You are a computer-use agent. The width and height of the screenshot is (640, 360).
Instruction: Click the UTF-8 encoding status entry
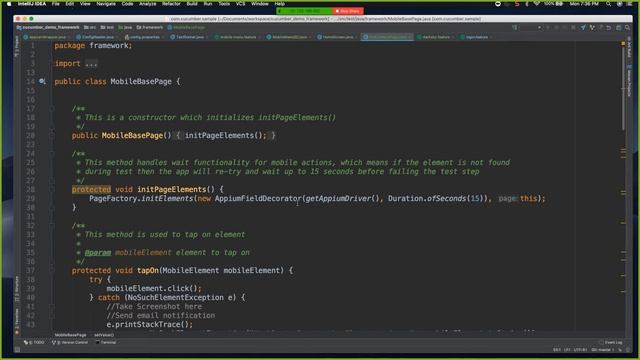point(580,350)
